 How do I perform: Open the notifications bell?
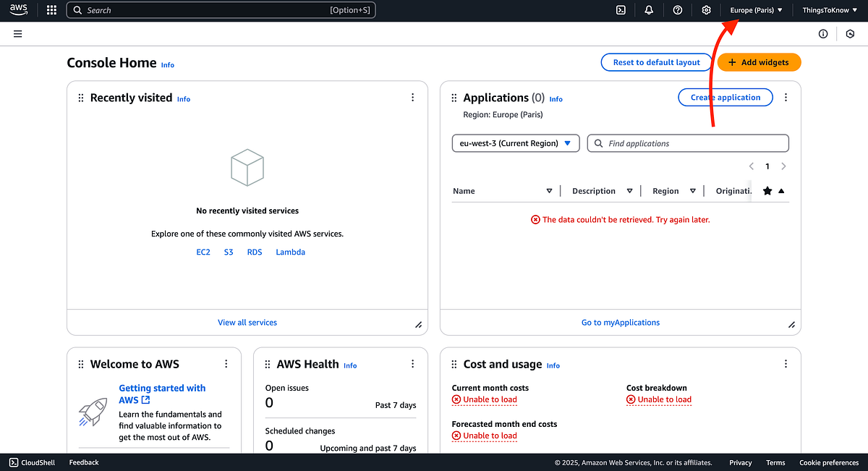(x=648, y=9)
